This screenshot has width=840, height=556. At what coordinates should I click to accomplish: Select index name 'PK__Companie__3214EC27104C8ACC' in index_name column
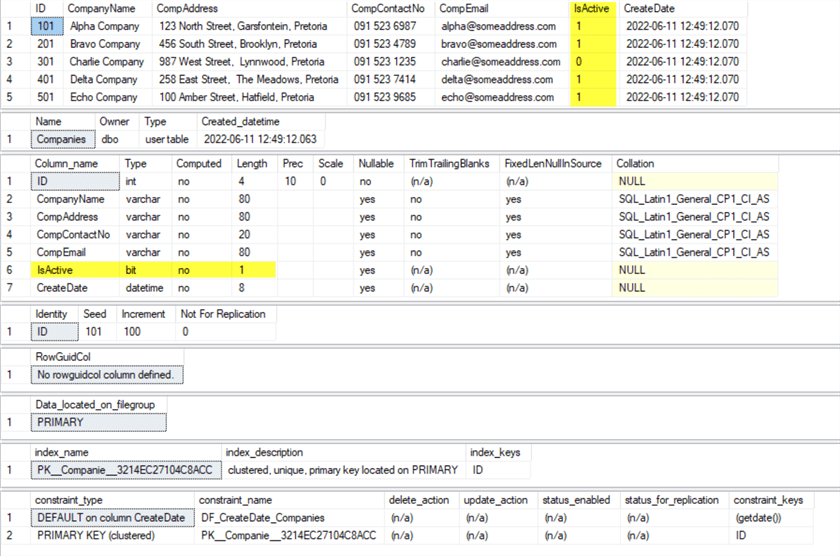(126, 470)
